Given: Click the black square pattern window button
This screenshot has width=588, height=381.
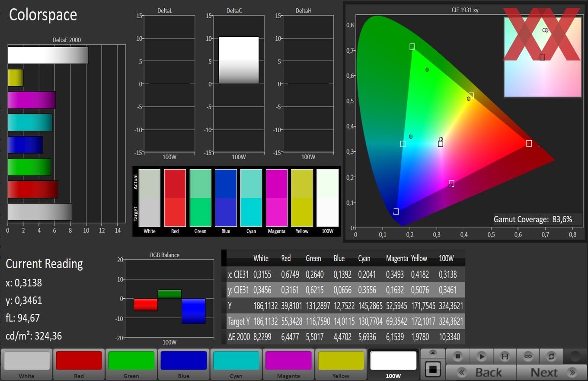Looking at the screenshot, I should point(433,369).
